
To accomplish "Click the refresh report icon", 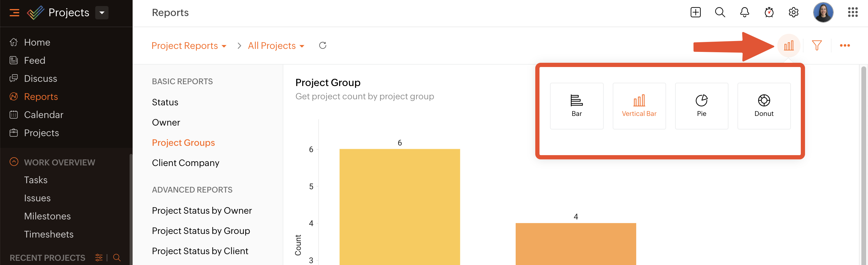I will tap(322, 46).
